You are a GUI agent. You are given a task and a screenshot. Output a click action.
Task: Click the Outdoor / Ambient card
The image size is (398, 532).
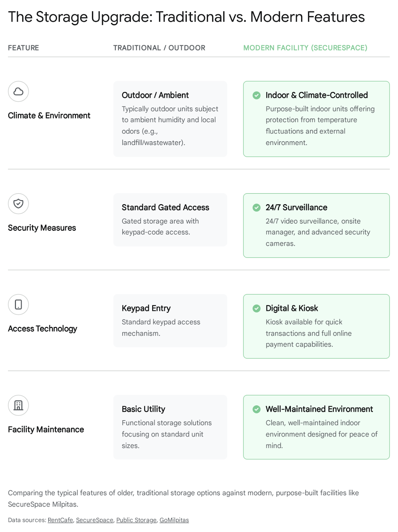pos(170,119)
